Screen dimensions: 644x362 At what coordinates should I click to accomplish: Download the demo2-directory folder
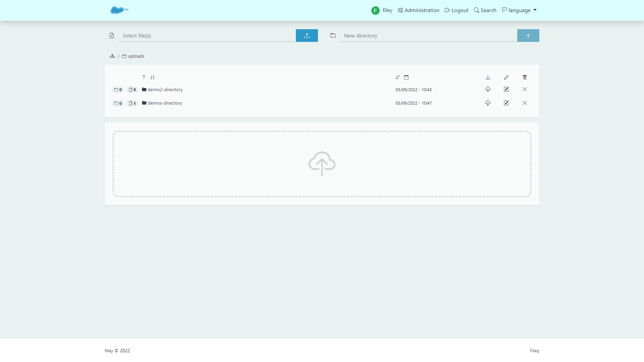click(488, 89)
